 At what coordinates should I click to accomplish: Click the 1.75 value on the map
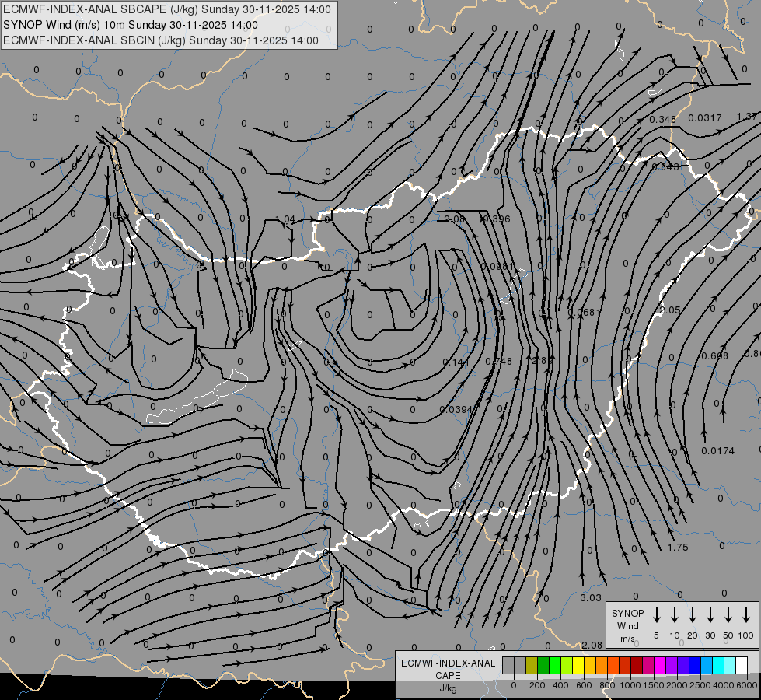(x=678, y=548)
